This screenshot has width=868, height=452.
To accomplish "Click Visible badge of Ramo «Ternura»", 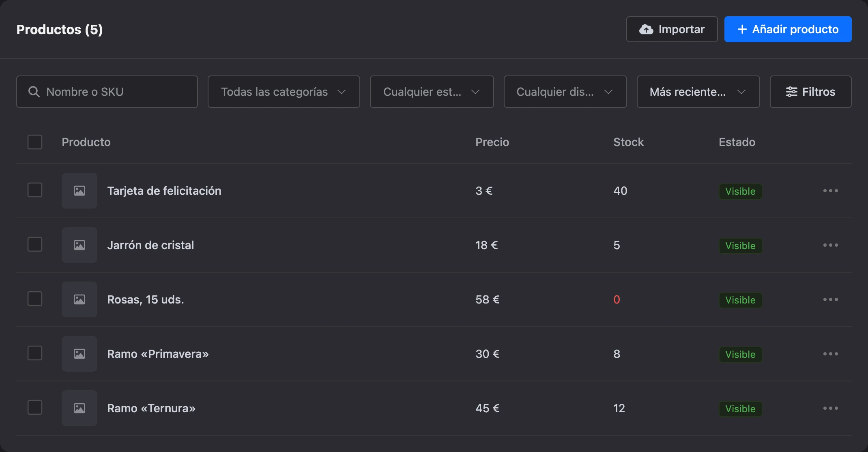I will (740, 409).
